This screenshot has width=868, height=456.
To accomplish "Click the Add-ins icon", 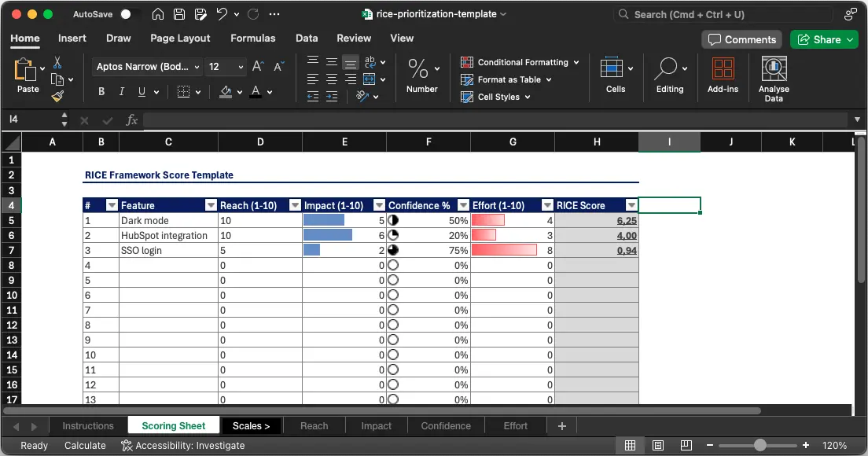I will pos(723,76).
